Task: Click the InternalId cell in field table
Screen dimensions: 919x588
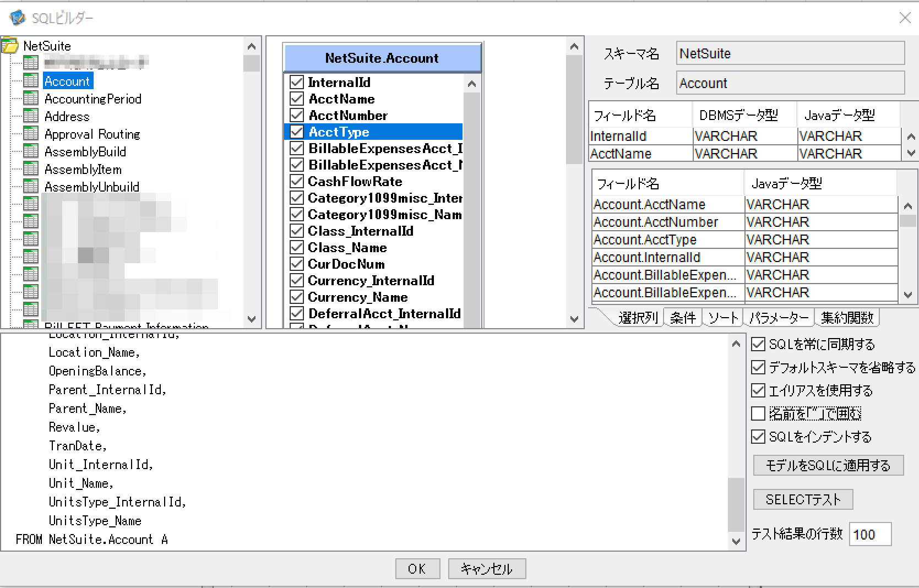Action: (x=641, y=136)
